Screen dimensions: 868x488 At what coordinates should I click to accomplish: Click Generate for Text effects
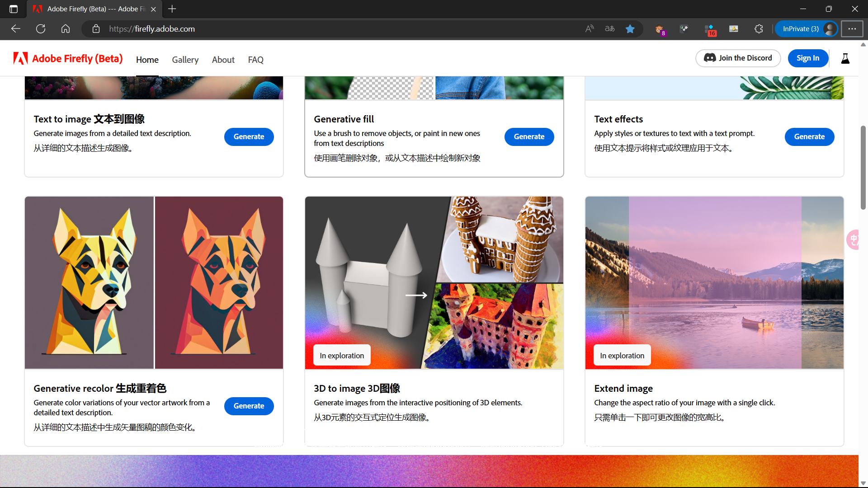[x=809, y=136]
